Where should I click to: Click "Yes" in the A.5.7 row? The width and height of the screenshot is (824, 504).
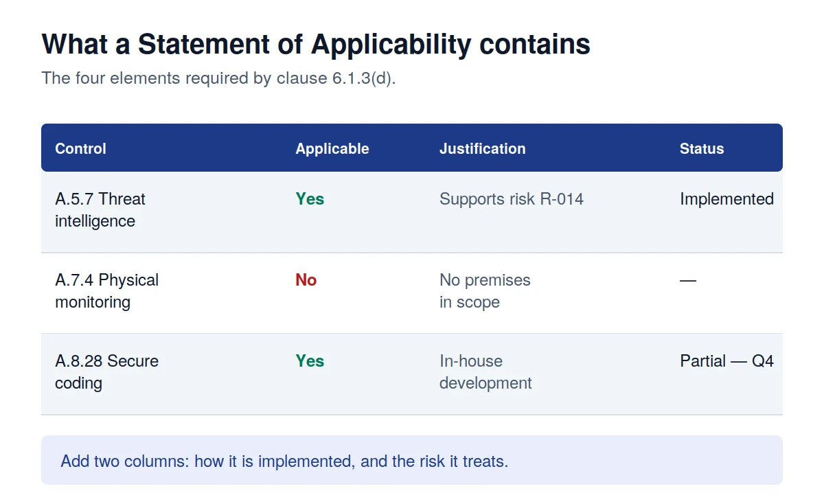coord(310,199)
